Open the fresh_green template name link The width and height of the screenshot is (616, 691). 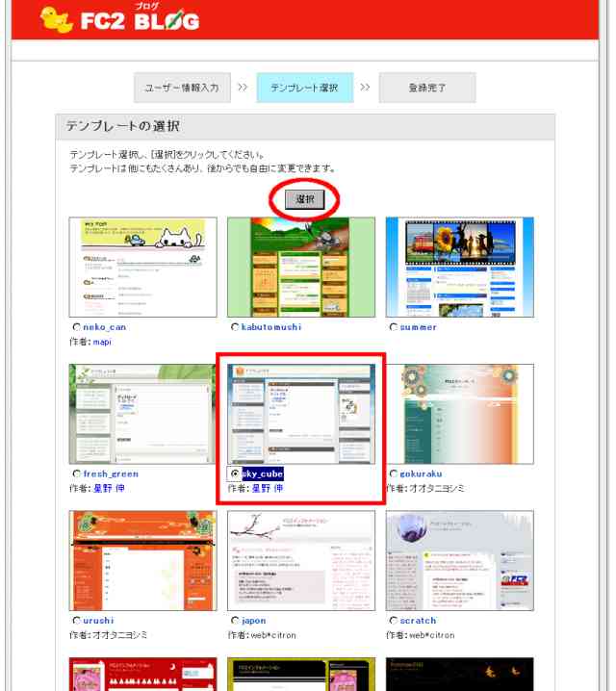111,473
